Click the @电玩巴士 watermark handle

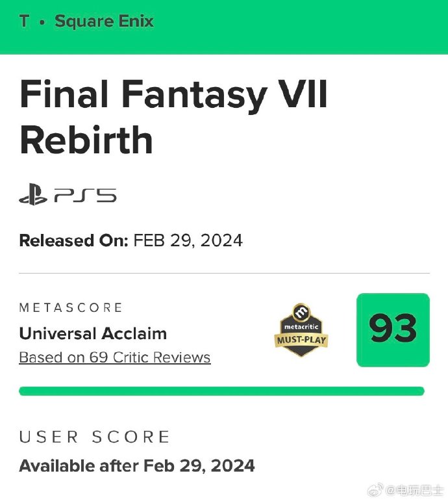tap(414, 490)
